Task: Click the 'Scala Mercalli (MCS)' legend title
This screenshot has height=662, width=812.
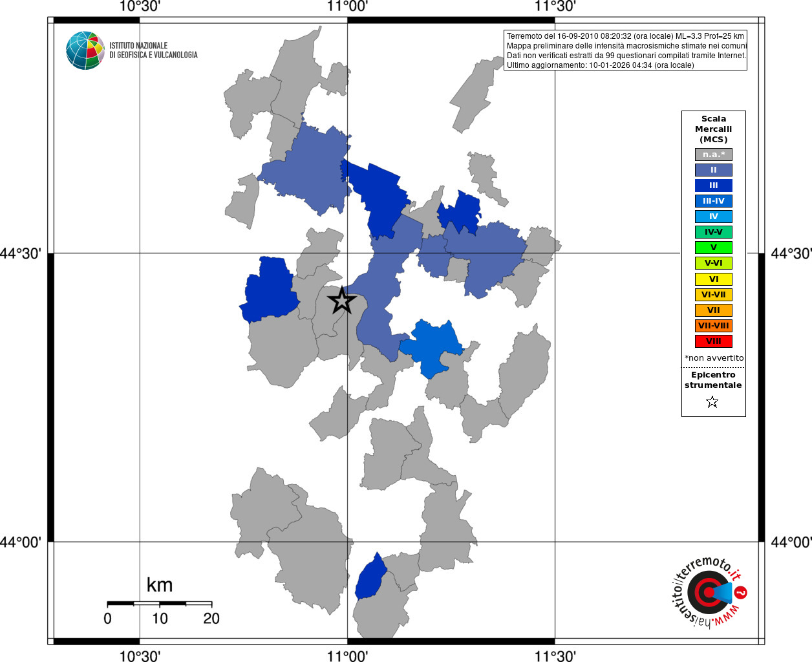Action: 713,129
